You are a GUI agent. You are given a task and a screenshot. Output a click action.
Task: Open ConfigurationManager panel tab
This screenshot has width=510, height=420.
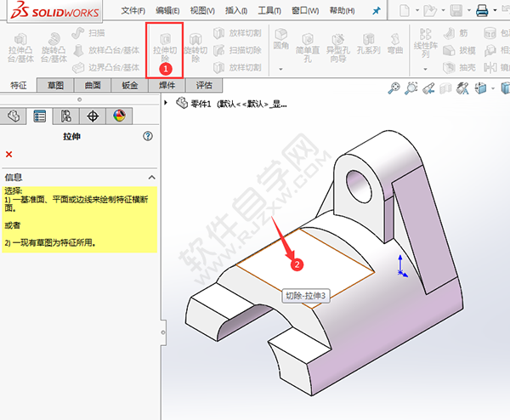pyautogui.click(x=66, y=116)
